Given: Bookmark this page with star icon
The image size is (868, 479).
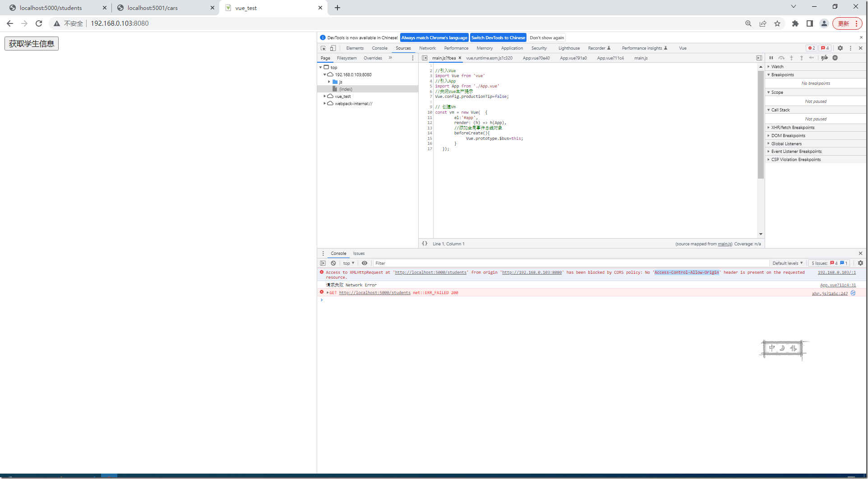Looking at the screenshot, I should [777, 23].
